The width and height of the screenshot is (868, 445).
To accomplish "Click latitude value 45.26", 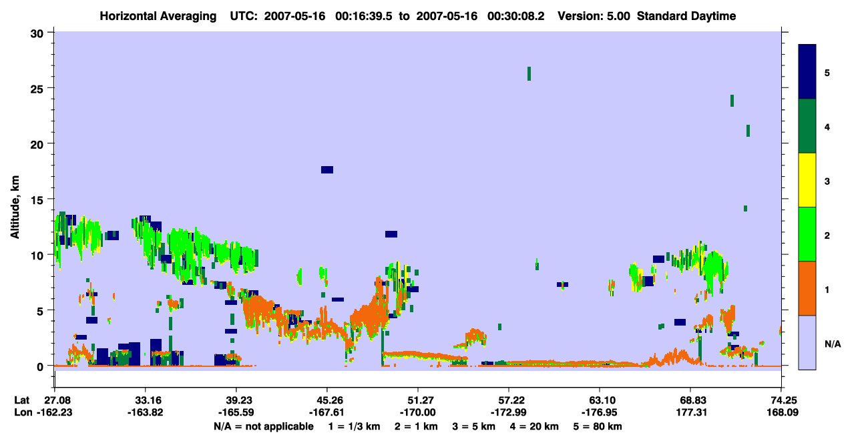I will pyautogui.click(x=327, y=400).
